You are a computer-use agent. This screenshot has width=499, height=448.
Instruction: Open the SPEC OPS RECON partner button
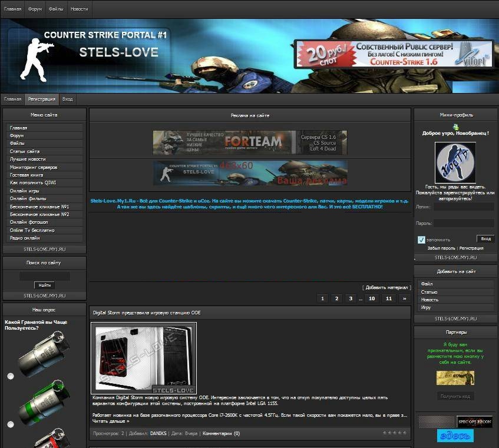(x=474, y=422)
